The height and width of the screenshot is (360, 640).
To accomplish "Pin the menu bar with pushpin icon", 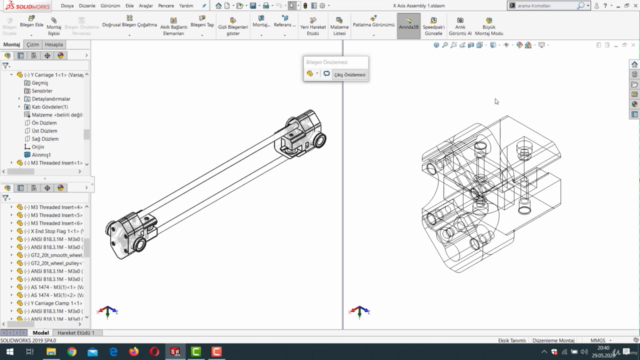I will [x=204, y=6].
